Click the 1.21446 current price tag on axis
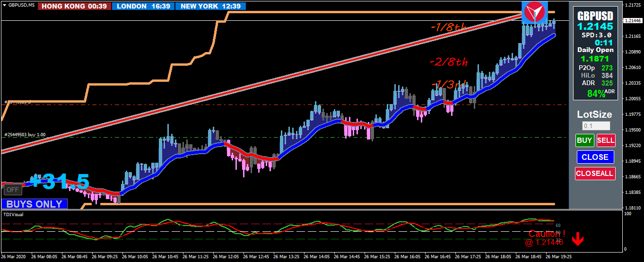Screen dimensions: 644x262 633,21
